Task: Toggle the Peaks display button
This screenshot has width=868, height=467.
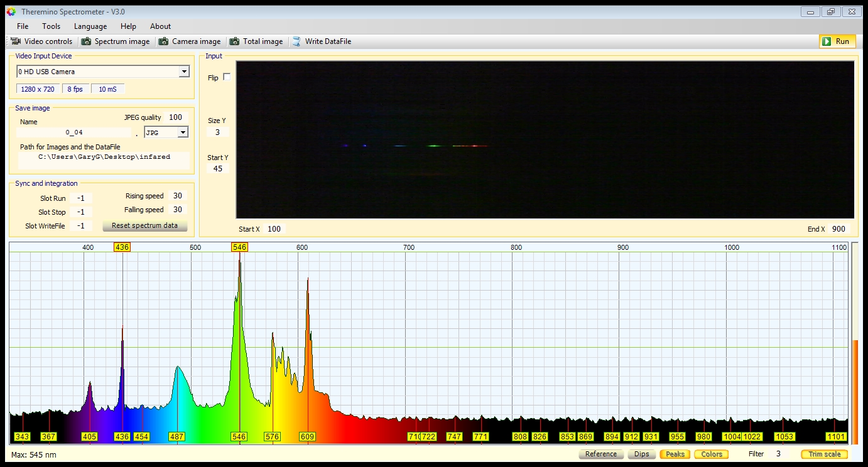Action: pos(675,454)
